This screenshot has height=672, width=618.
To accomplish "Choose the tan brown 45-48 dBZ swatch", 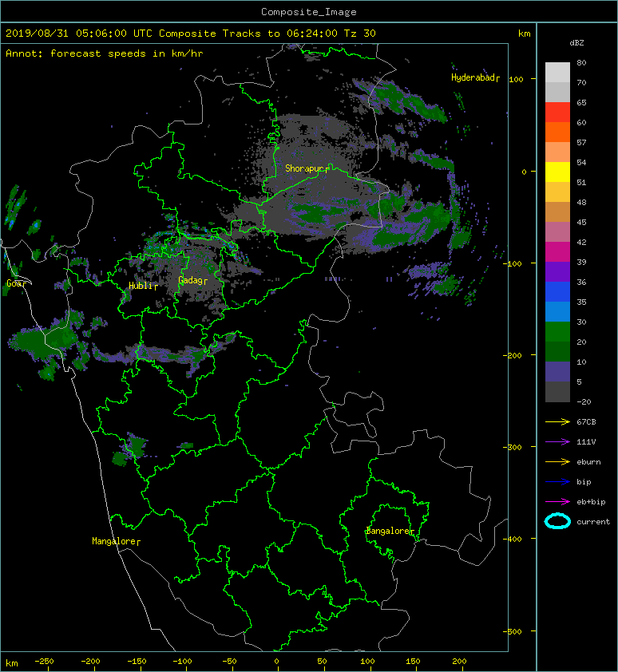I will (557, 212).
